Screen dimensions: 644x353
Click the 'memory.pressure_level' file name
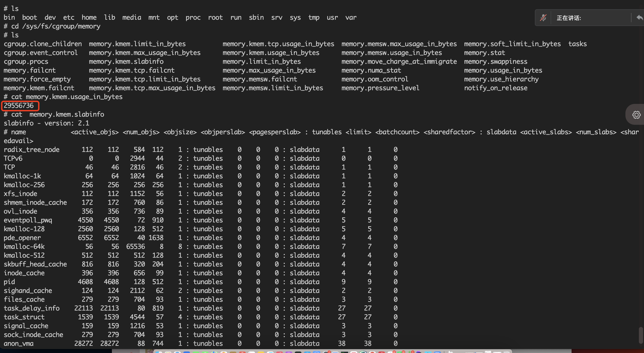[x=381, y=88]
